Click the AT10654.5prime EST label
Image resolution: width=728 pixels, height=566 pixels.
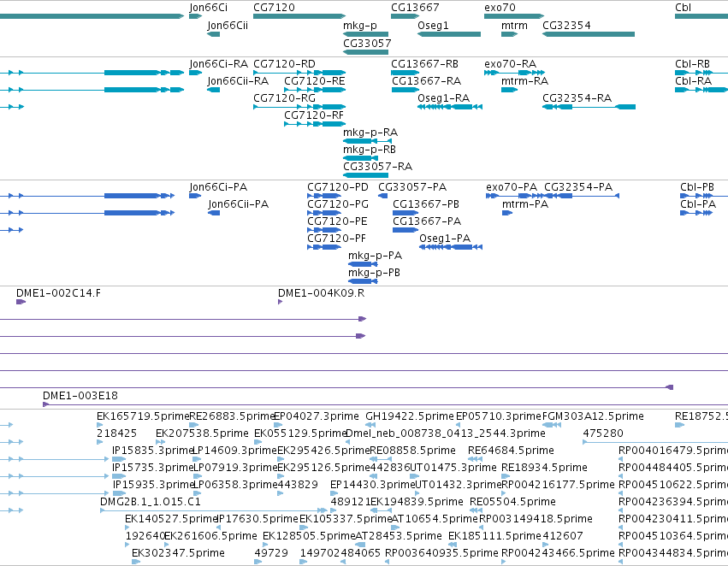435,519
